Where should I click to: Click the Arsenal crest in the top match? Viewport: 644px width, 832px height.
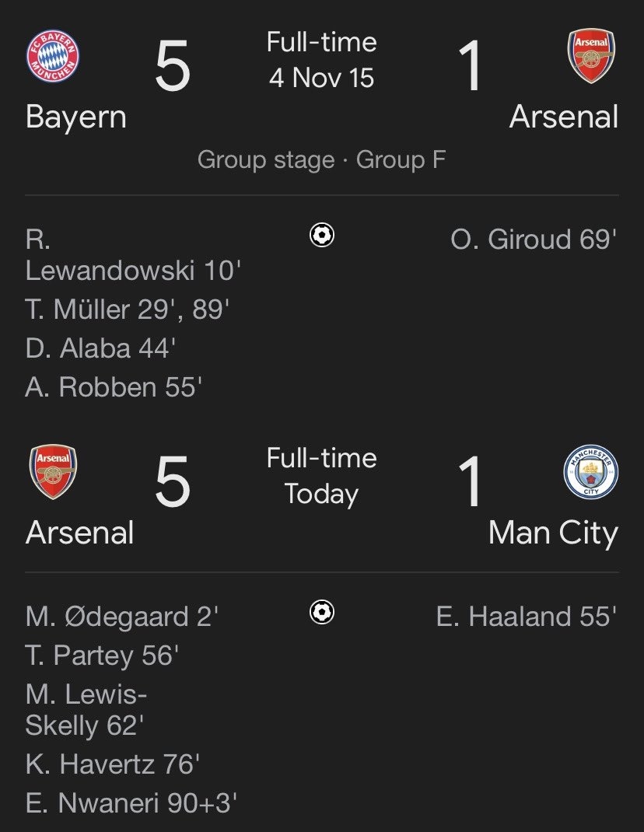593,56
